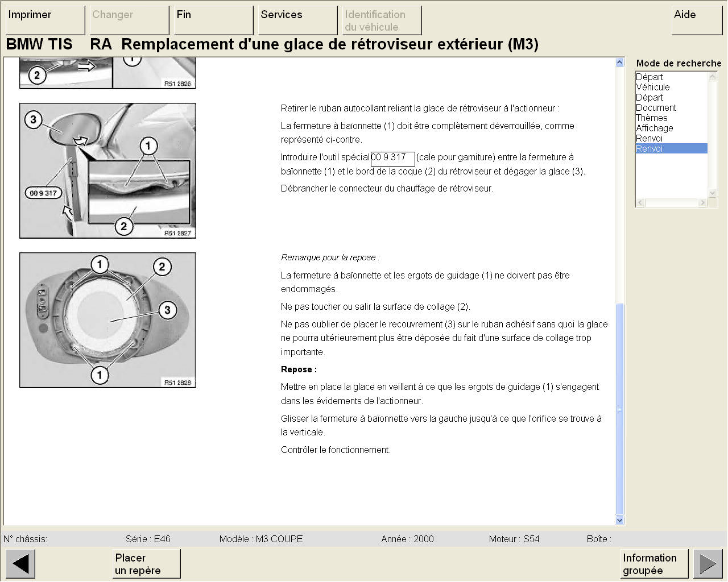Click the Année : 2000 status entry
The width and height of the screenshot is (728, 582).
(407, 539)
